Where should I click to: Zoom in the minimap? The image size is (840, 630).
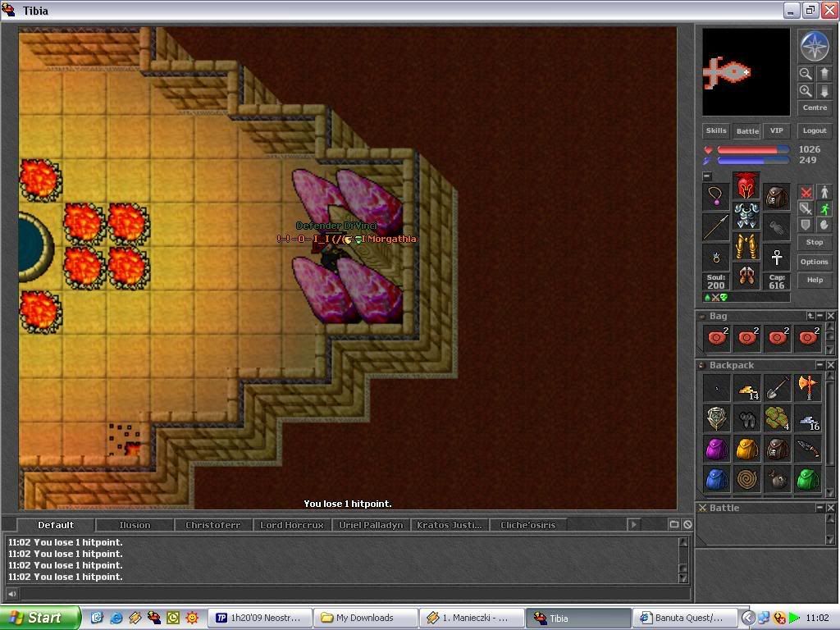[806, 91]
